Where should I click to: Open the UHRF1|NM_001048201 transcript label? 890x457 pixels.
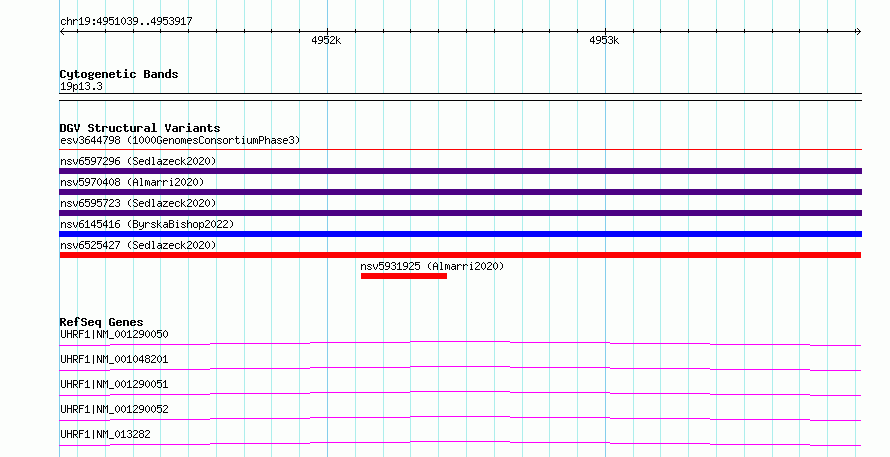(x=114, y=359)
